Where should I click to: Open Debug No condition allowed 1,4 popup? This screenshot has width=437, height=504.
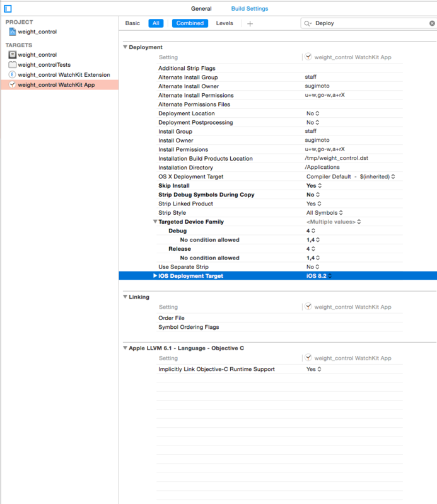coord(313,240)
